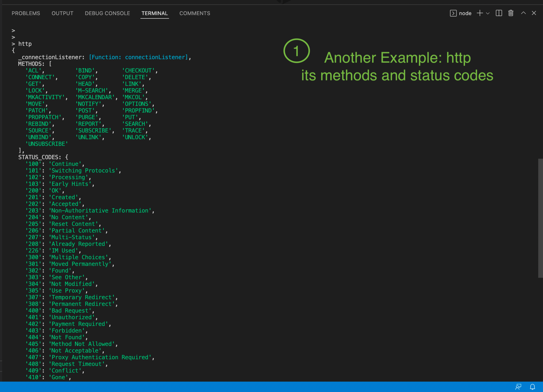Click the 'CONNECT' method entry
543x392 pixels.
coord(42,77)
